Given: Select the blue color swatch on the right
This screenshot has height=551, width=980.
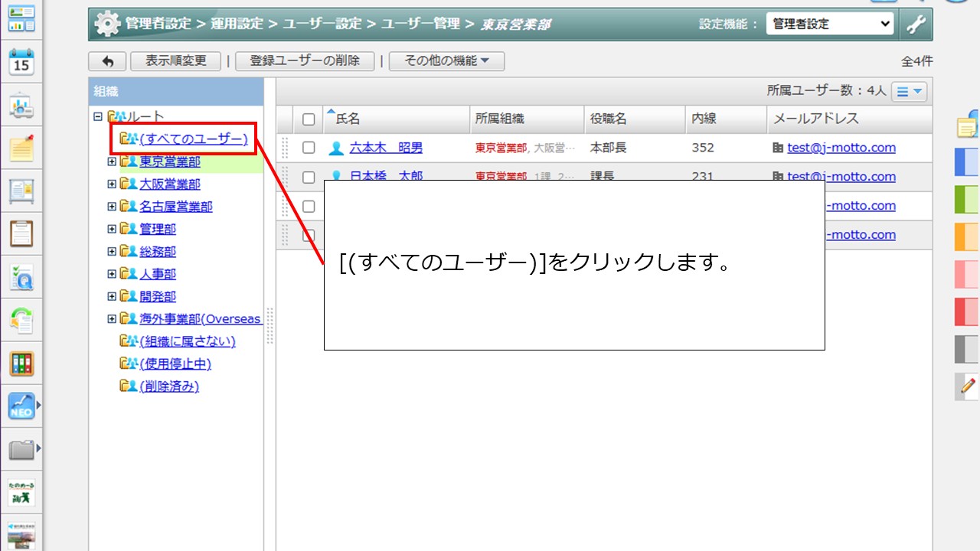Looking at the screenshot, I should (x=965, y=161).
